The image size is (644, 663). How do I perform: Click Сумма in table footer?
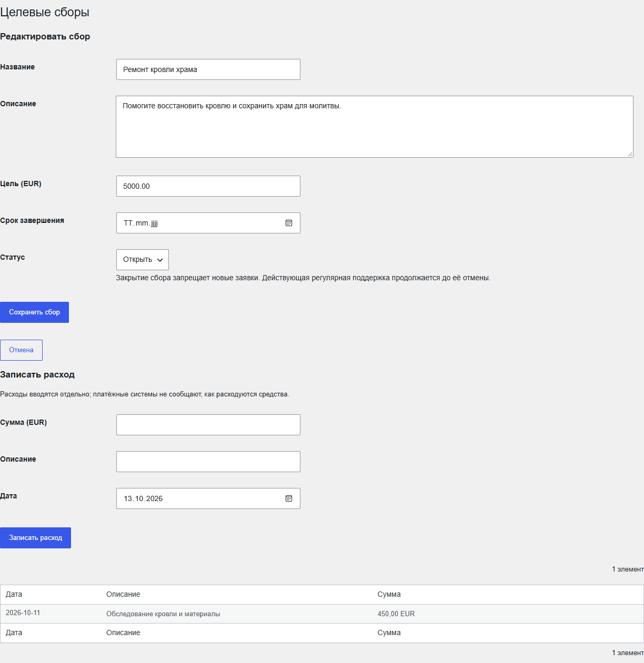389,633
